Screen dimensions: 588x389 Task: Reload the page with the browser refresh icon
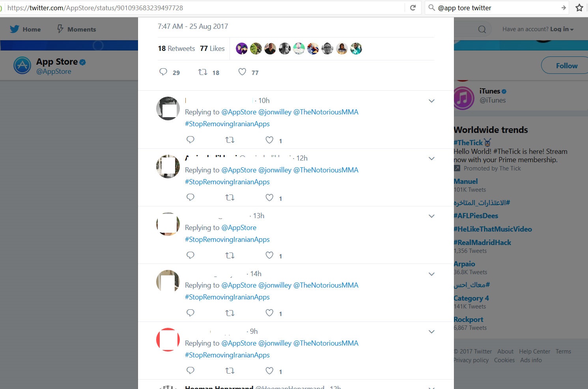(413, 7)
